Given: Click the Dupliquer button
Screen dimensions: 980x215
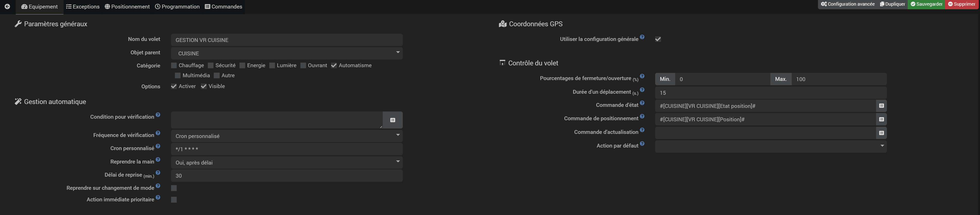Looking at the screenshot, I should [892, 4].
